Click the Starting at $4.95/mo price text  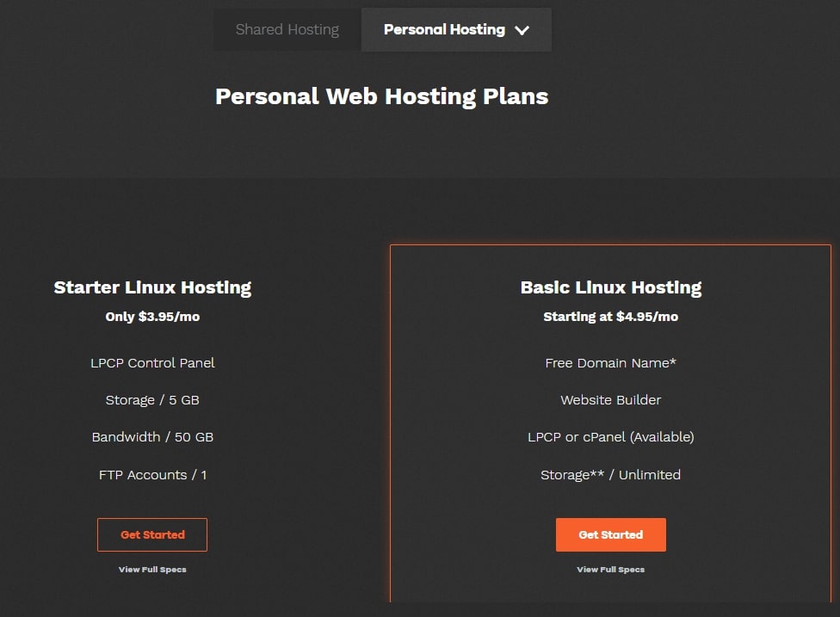click(x=611, y=317)
